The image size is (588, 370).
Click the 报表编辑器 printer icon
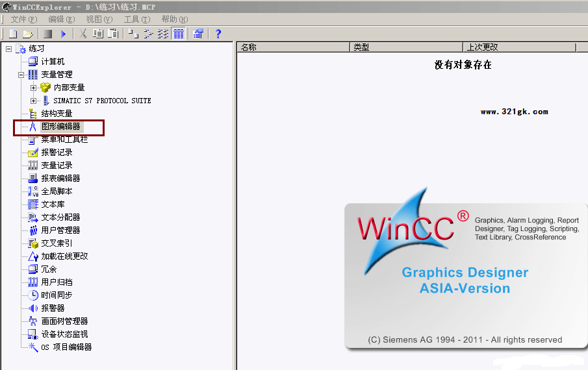[x=33, y=179]
